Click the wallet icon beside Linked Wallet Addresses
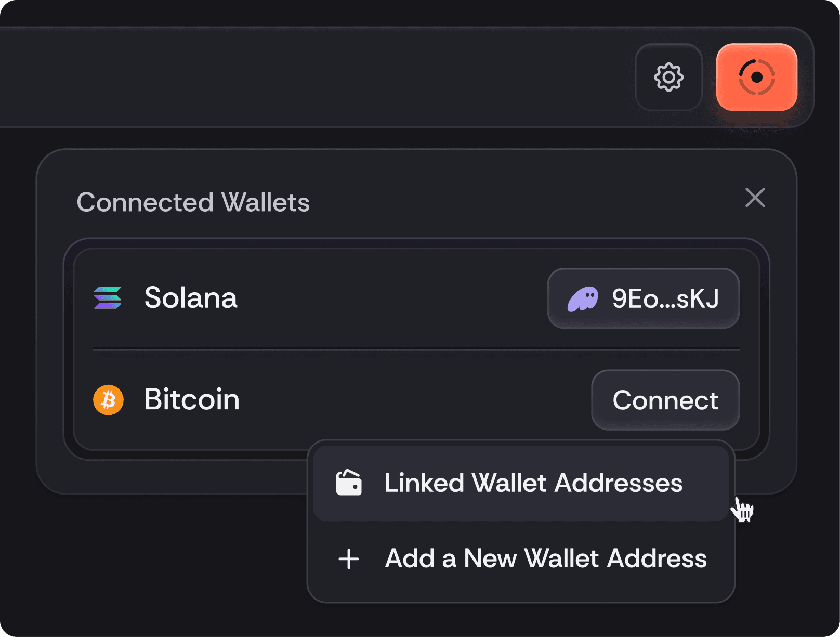The height and width of the screenshot is (637, 840). point(348,483)
